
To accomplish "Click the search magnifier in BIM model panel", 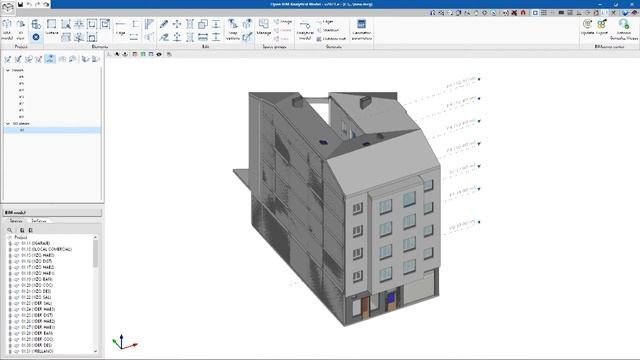I will 10,230.
